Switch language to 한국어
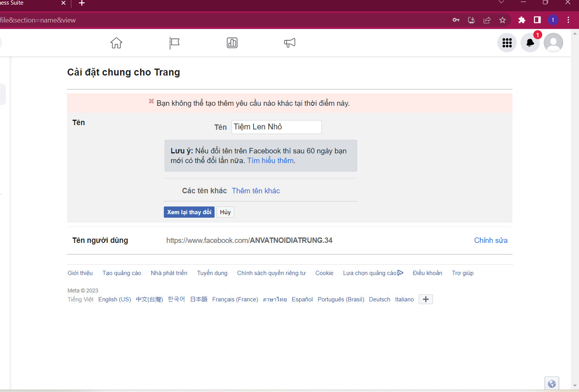 point(176,299)
